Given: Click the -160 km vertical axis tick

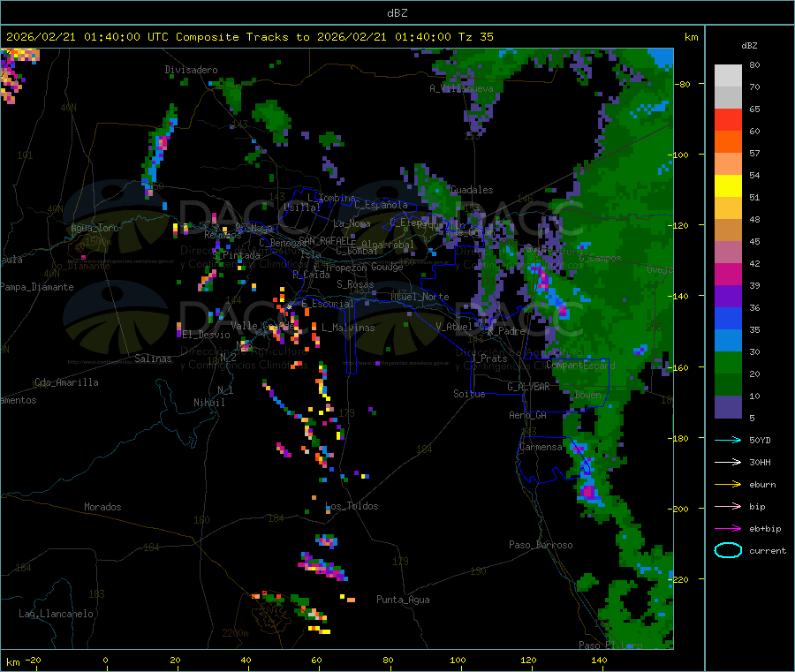Looking at the screenshot, I should (680, 367).
